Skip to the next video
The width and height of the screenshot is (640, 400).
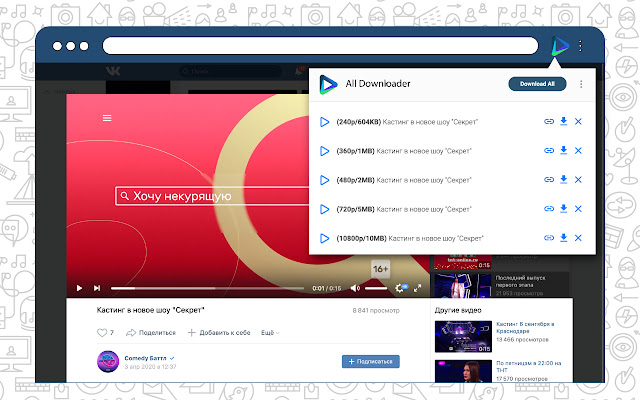pos(97,288)
